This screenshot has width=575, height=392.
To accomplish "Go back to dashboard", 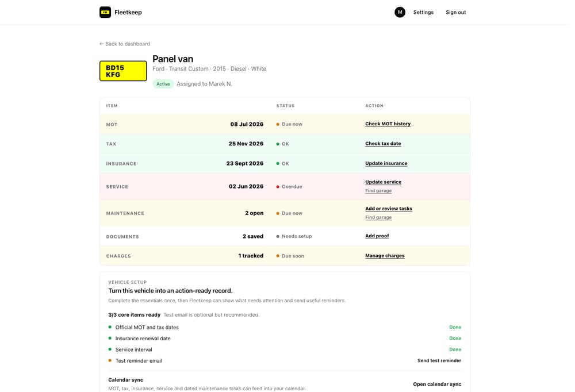I will tap(125, 44).
